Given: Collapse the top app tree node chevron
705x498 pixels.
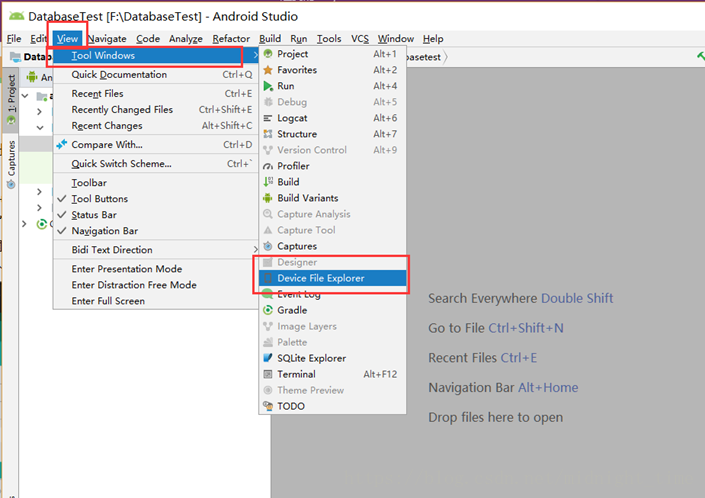Looking at the screenshot, I should coord(26,96).
